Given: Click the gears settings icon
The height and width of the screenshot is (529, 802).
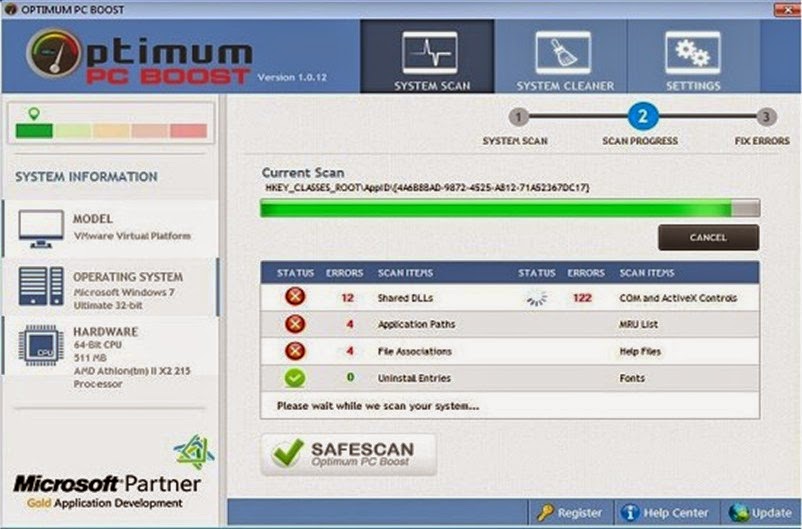Looking at the screenshot, I should [693, 53].
